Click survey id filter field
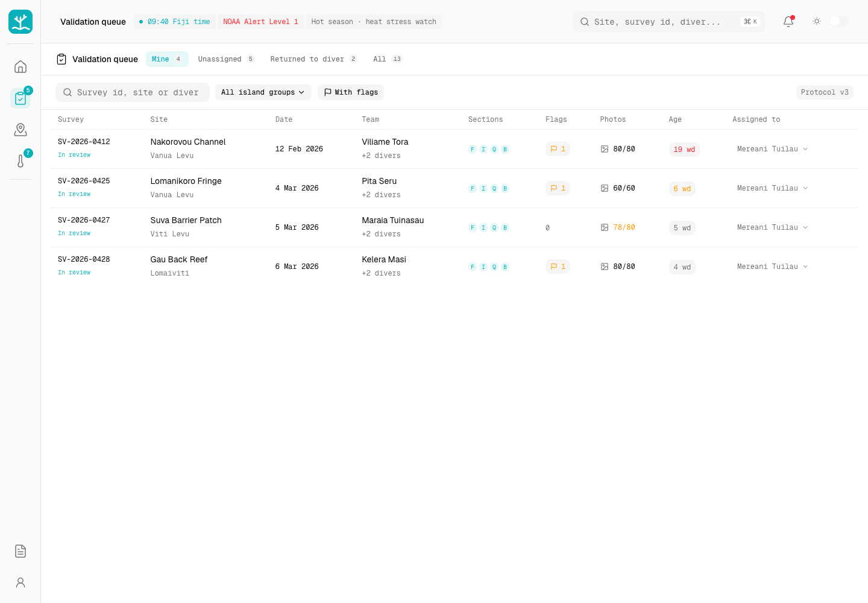Viewport: 868px width, 603px height. (133, 92)
